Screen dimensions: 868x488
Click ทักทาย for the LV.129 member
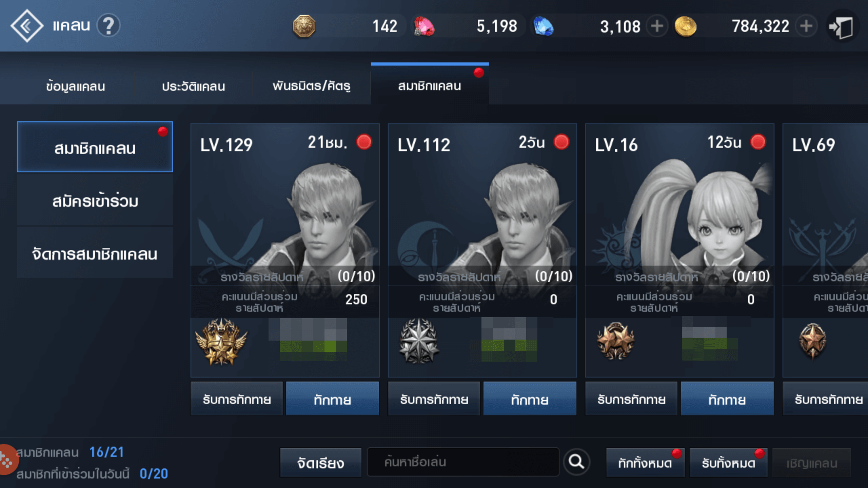coord(332,399)
